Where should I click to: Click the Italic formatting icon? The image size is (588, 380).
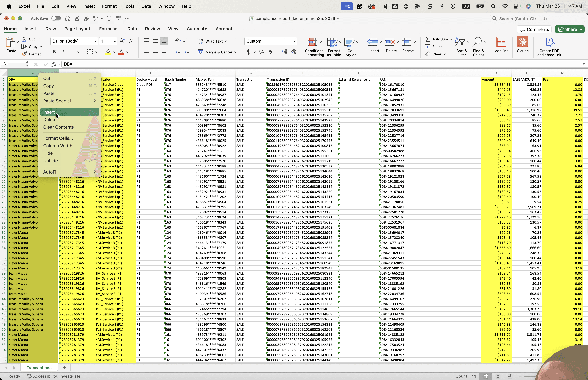[63, 52]
